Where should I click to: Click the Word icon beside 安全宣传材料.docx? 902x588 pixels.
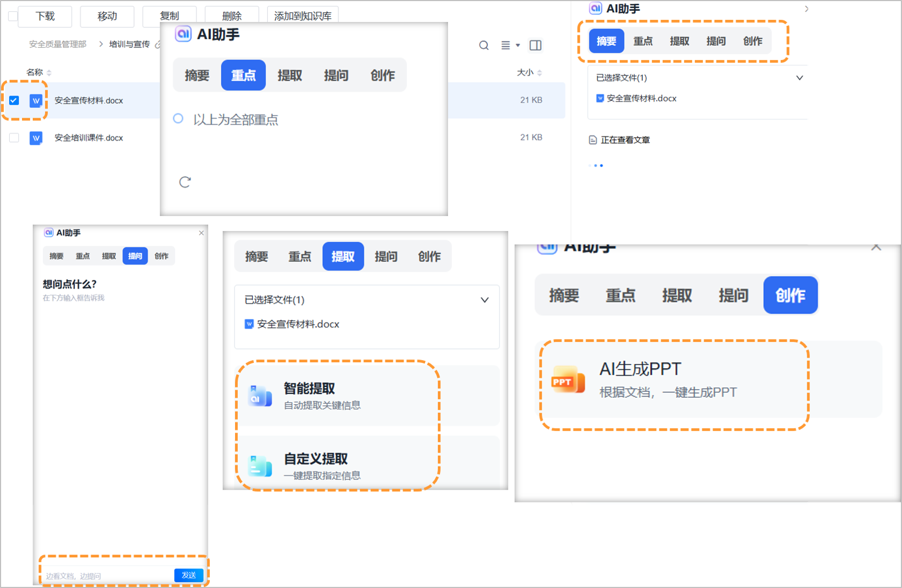point(35,100)
